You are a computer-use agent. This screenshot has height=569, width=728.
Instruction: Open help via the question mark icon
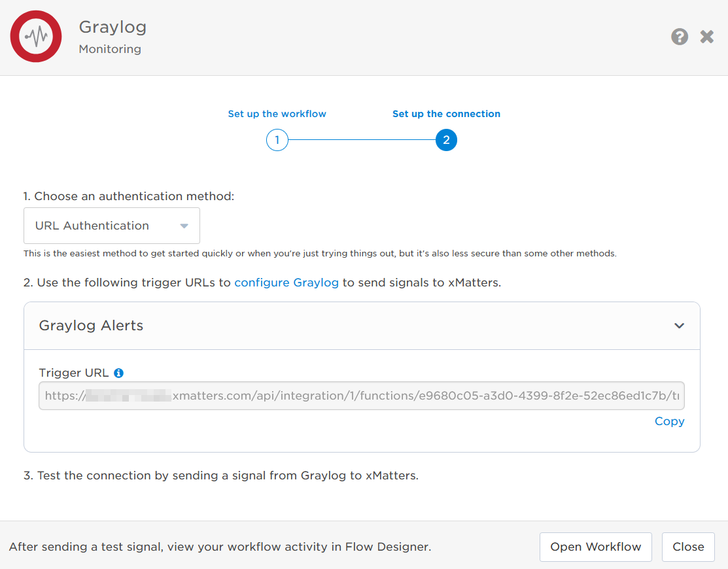pos(679,37)
